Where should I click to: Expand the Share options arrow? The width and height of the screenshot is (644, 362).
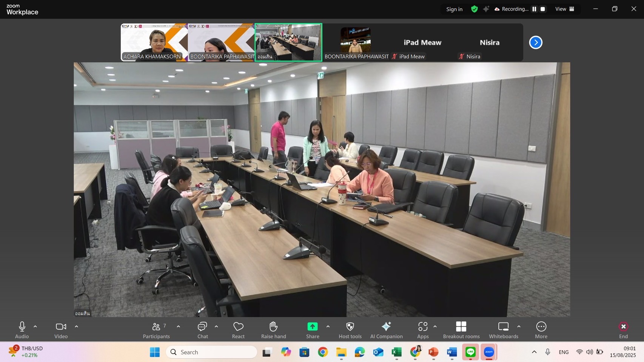click(328, 327)
